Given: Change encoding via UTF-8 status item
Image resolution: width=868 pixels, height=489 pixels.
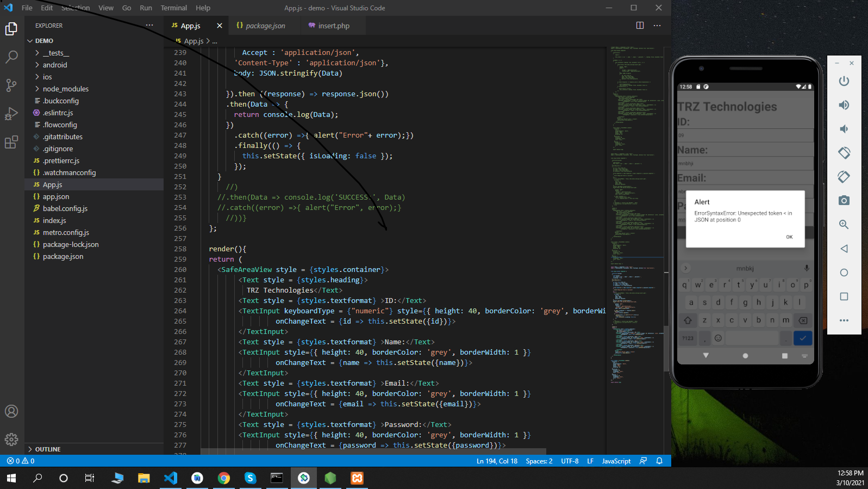Looking at the screenshot, I should click(x=570, y=461).
